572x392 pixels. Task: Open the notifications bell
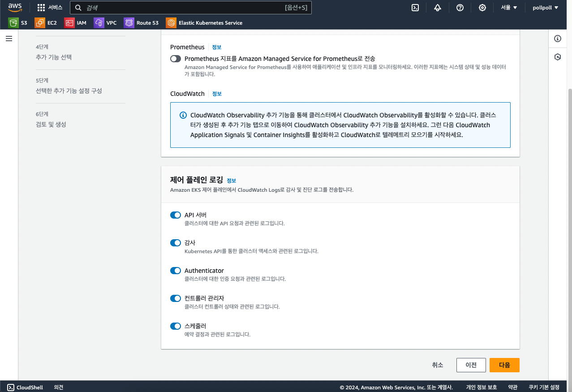coord(438,8)
